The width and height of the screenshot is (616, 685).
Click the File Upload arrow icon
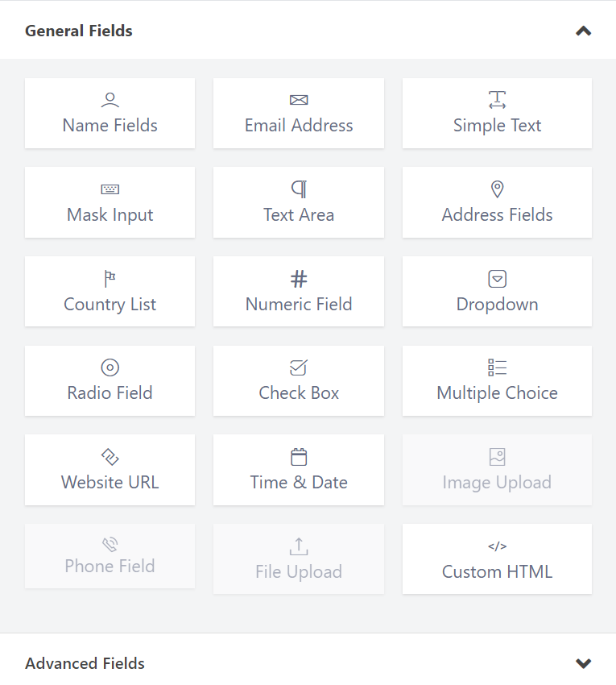coord(299,546)
